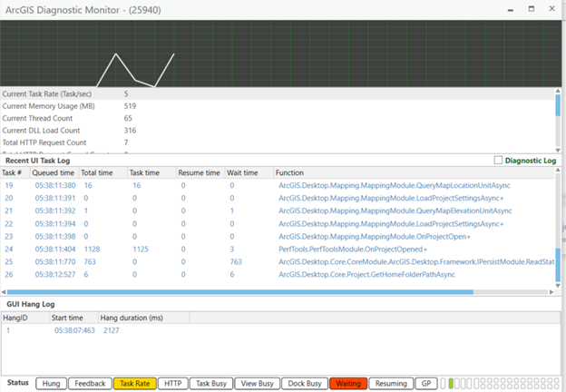Screen dimensions: 566x392
Task: Click hang start time 05:38:07:463
Action: (x=74, y=330)
